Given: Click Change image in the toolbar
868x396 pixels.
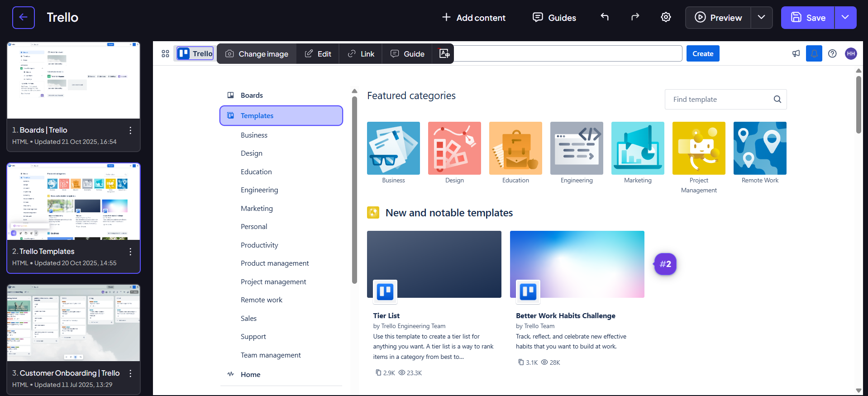Looking at the screenshot, I should 257,54.
